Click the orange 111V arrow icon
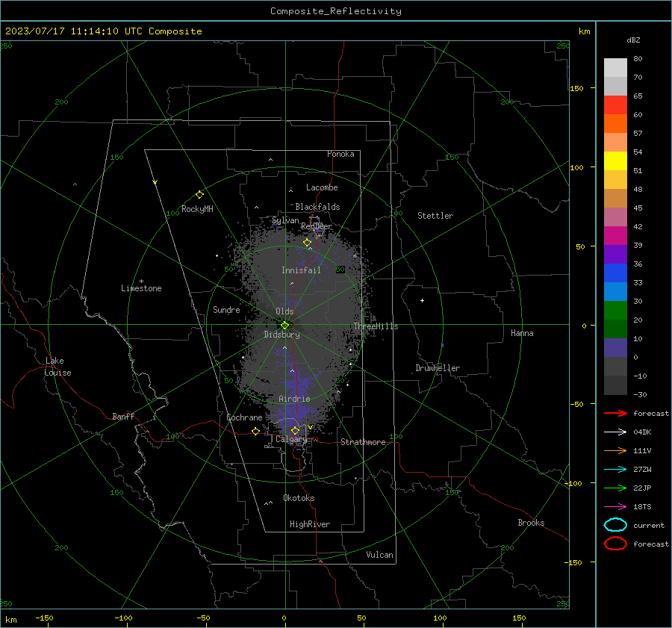Image resolution: width=672 pixels, height=628 pixels. coord(615,450)
